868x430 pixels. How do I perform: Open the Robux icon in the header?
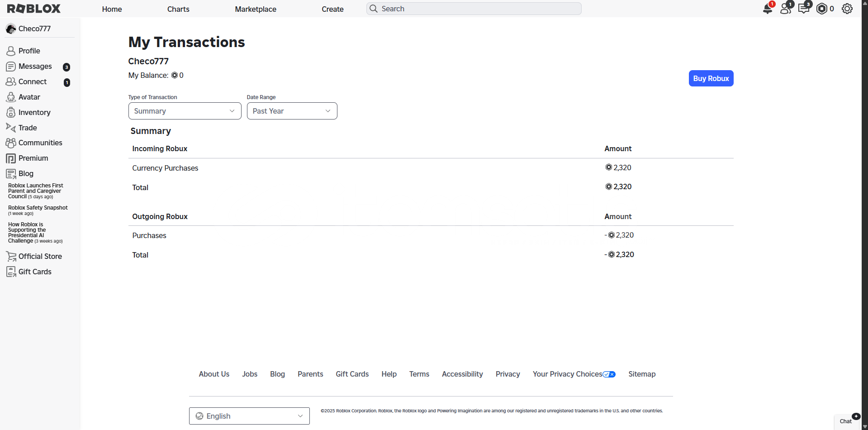pyautogui.click(x=822, y=9)
